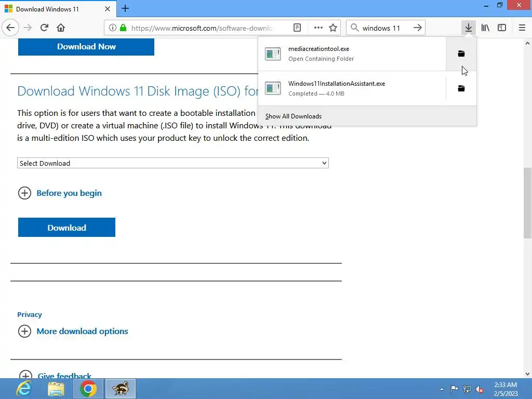Screen dimensions: 532x399
Task: Click the Windows11InstallationAssistant.exe file icon
Action: 273,88
